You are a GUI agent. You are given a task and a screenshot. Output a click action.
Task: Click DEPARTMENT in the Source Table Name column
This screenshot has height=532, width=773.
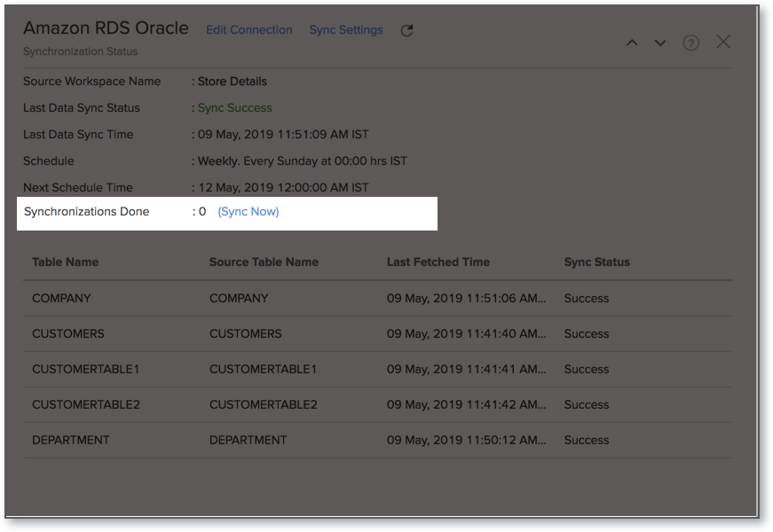pyautogui.click(x=248, y=441)
